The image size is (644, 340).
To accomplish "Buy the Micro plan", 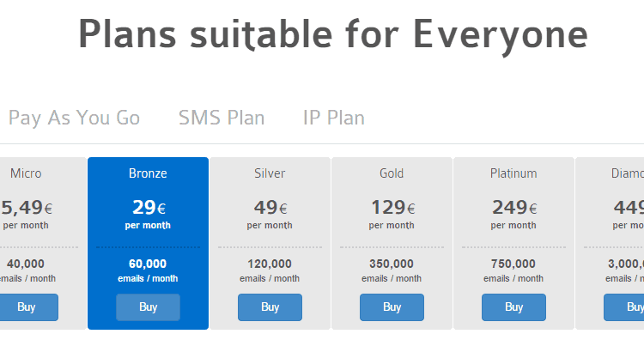I will pyautogui.click(x=27, y=307).
